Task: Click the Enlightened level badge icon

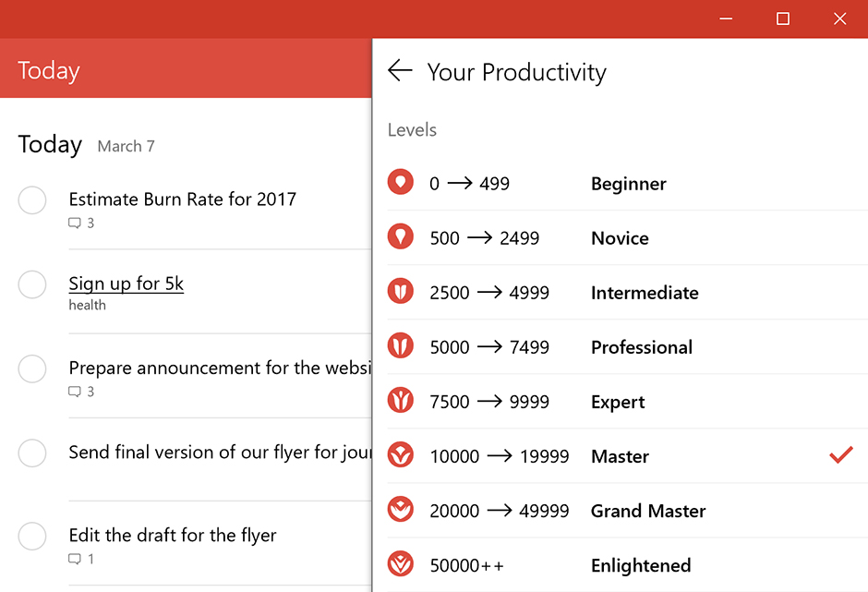Action: click(x=400, y=564)
